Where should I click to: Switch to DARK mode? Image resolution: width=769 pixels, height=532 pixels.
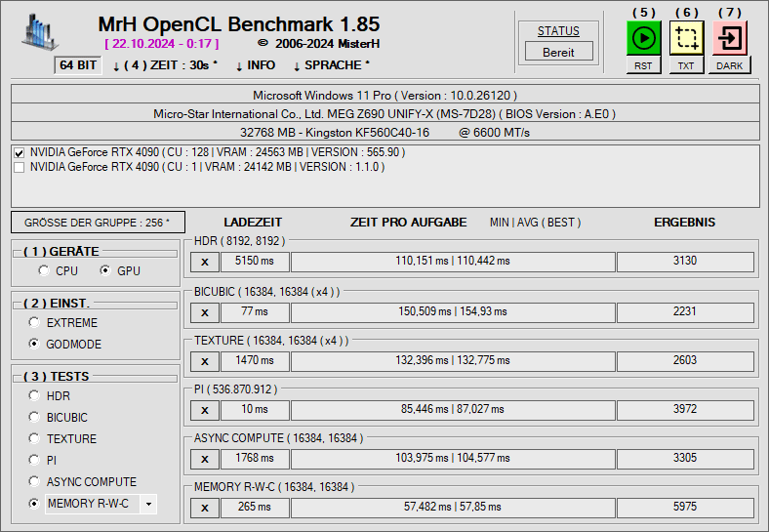tap(729, 65)
